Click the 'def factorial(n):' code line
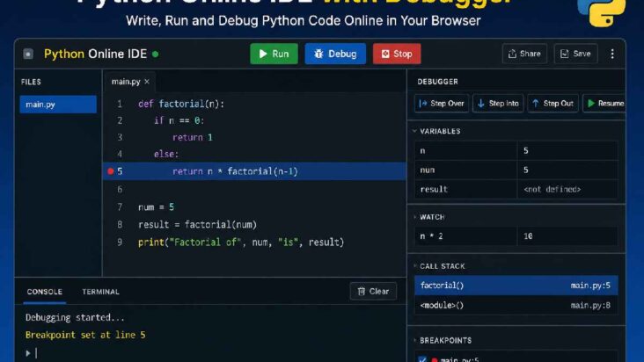The height and width of the screenshot is (362, 644). click(x=181, y=105)
